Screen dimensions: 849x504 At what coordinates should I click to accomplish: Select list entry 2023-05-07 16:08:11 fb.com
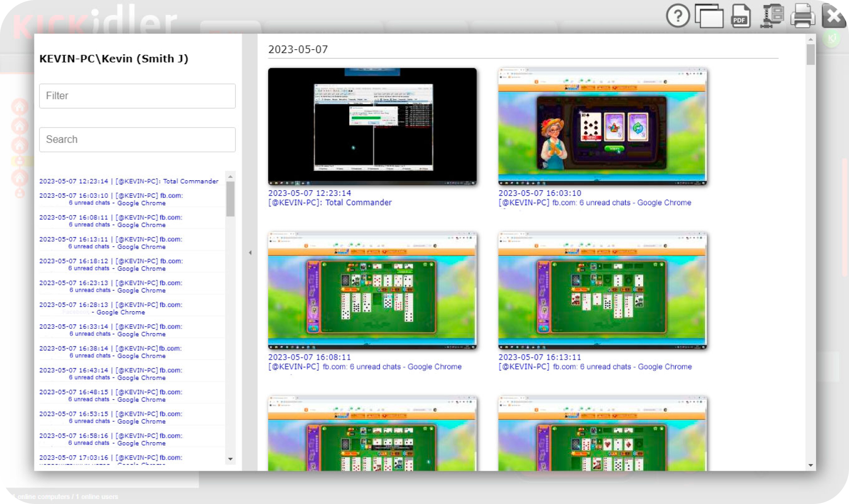pyautogui.click(x=111, y=221)
